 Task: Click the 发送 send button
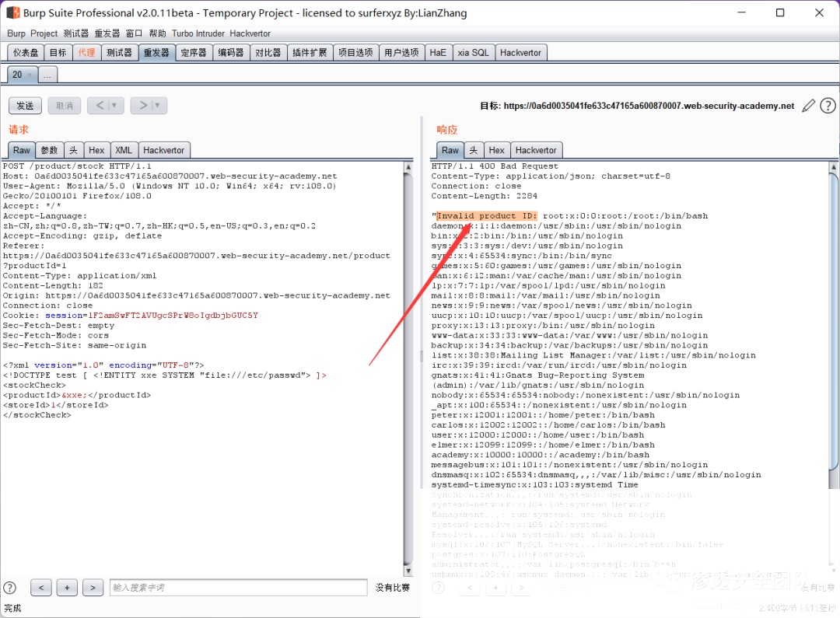pyautogui.click(x=25, y=106)
